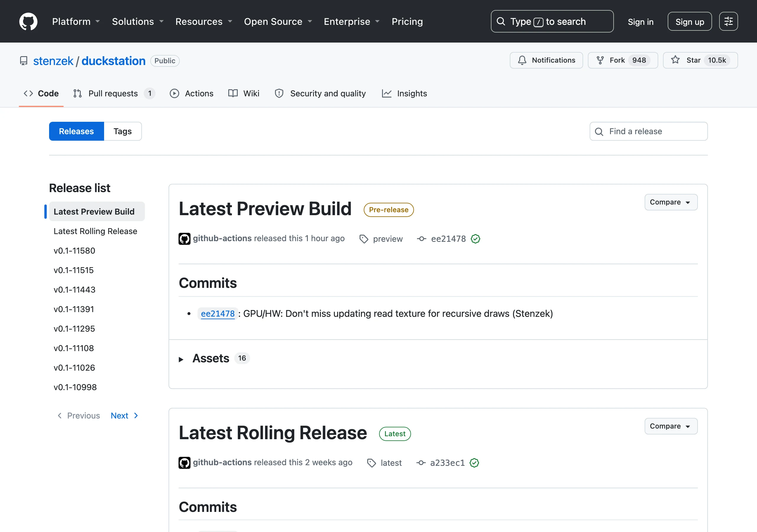This screenshot has width=757, height=532.
Task: Select Latest Preview Build in Release list
Action: pyautogui.click(x=97, y=211)
